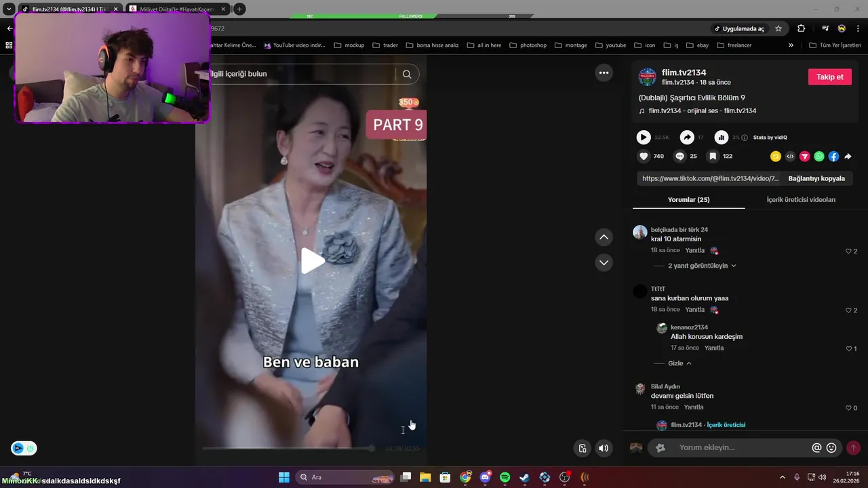Screen dimensions: 868x488
Task: Click the flim.tv2134 orijinal ses music link
Action: pos(702,111)
